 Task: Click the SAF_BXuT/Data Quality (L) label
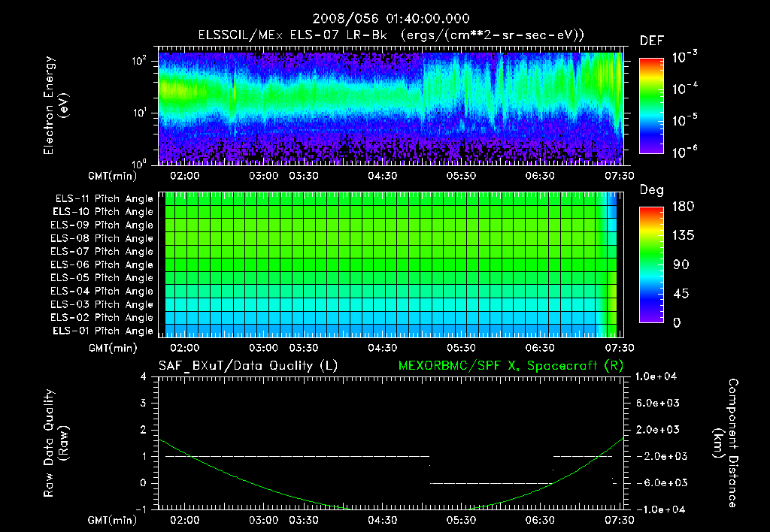[247, 365]
